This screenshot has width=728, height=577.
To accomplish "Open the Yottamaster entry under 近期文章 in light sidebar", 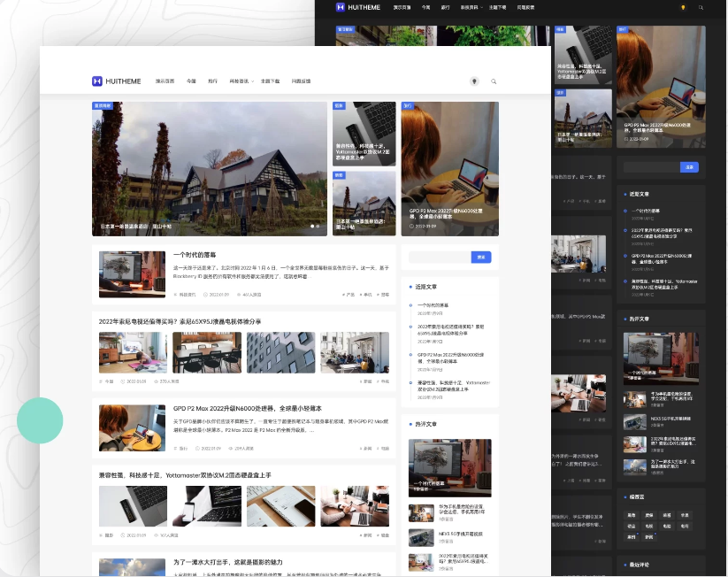I will 454,386.
